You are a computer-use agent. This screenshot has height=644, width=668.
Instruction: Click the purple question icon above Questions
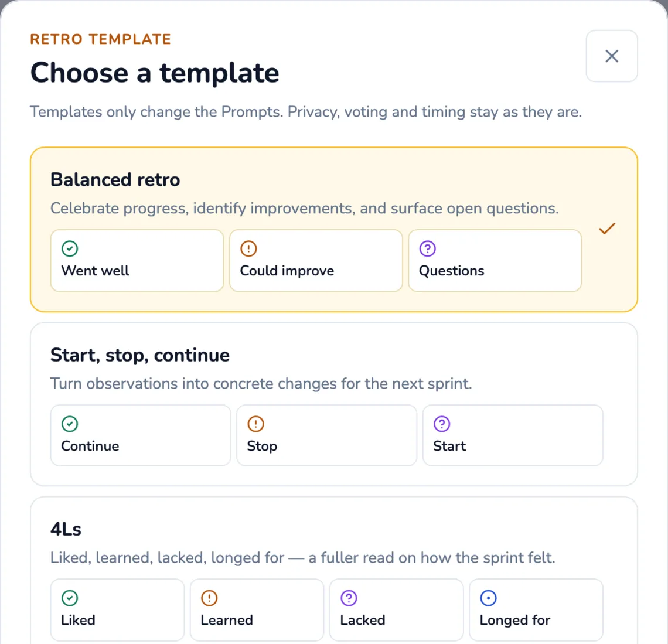coord(428,248)
